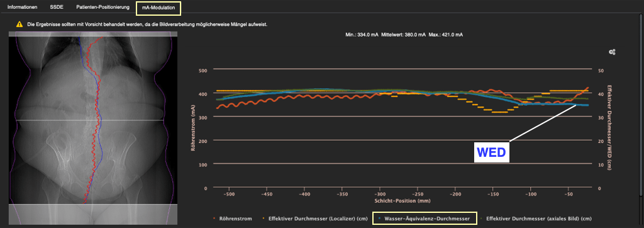Click the localizer scout image
The width and height of the screenshot is (644, 228).
93,128
